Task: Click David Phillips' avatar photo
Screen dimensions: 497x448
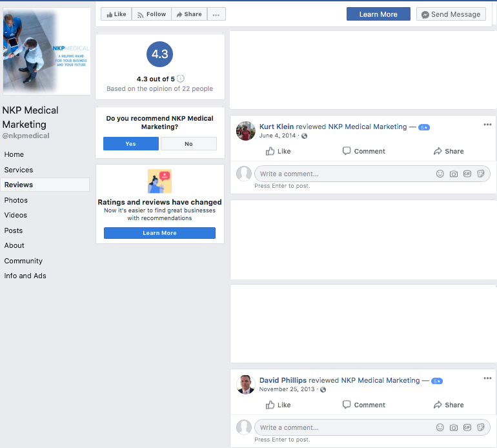Action: 246,384
